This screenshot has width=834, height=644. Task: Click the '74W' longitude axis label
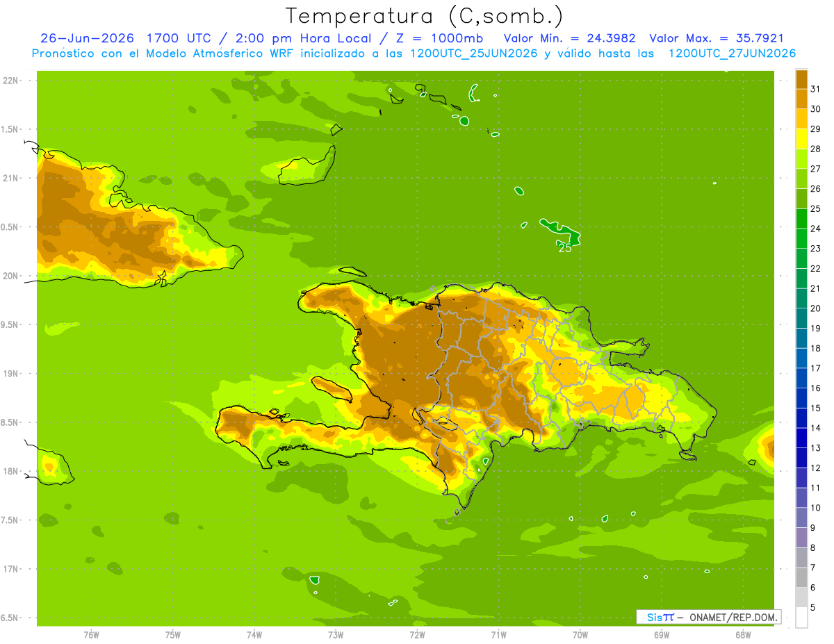coord(254,634)
